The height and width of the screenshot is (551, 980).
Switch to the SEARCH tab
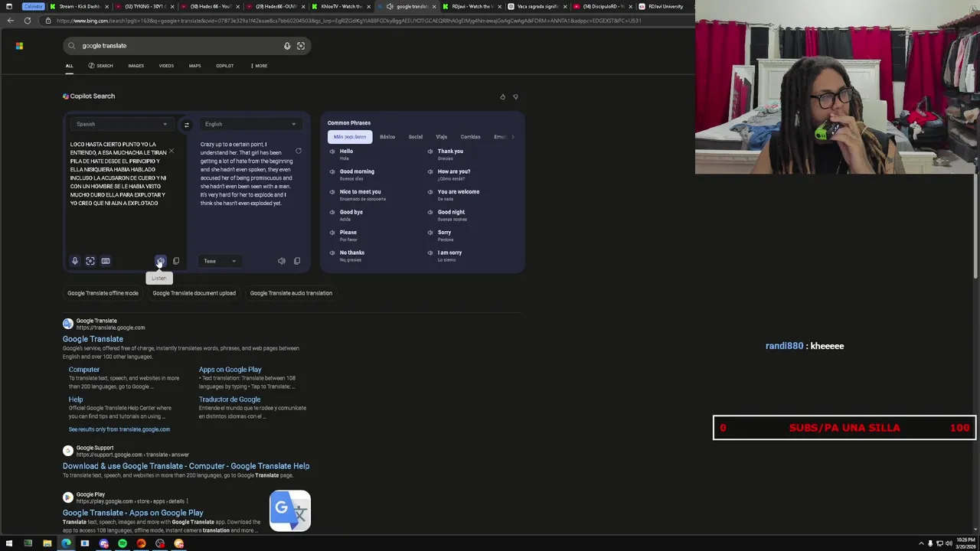[x=100, y=66]
